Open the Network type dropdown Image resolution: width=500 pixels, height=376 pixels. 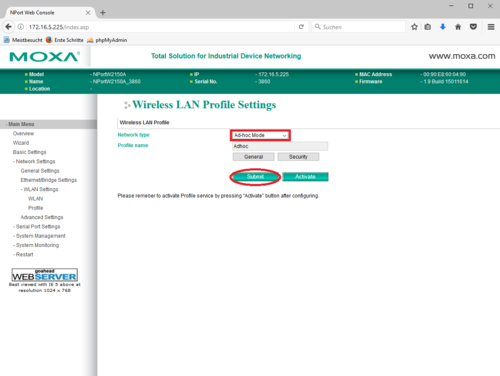[x=260, y=135]
